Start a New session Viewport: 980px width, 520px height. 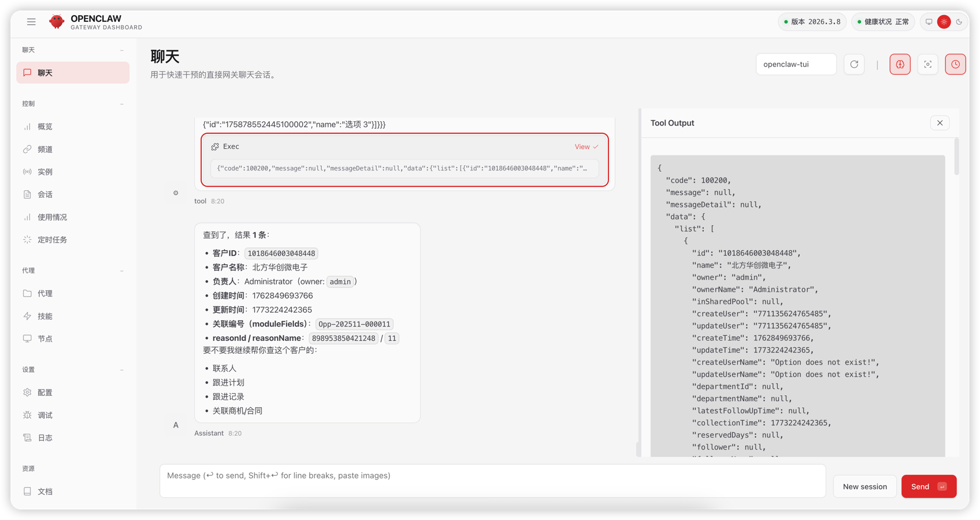(x=864, y=486)
